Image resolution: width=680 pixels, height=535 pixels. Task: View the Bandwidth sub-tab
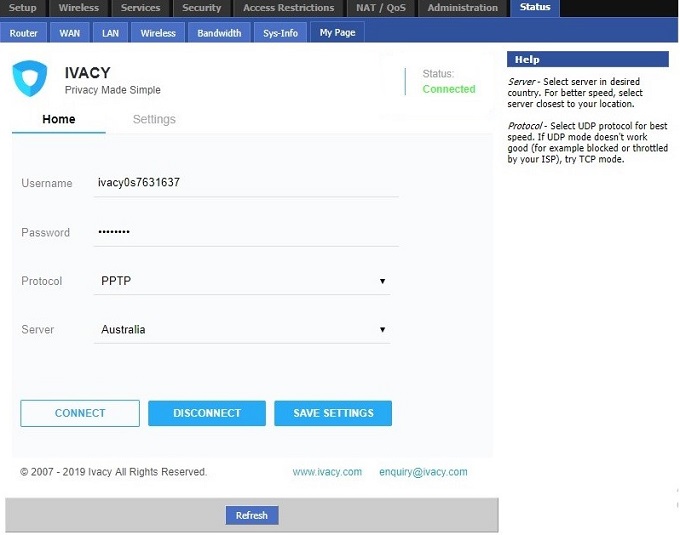pyautogui.click(x=219, y=33)
